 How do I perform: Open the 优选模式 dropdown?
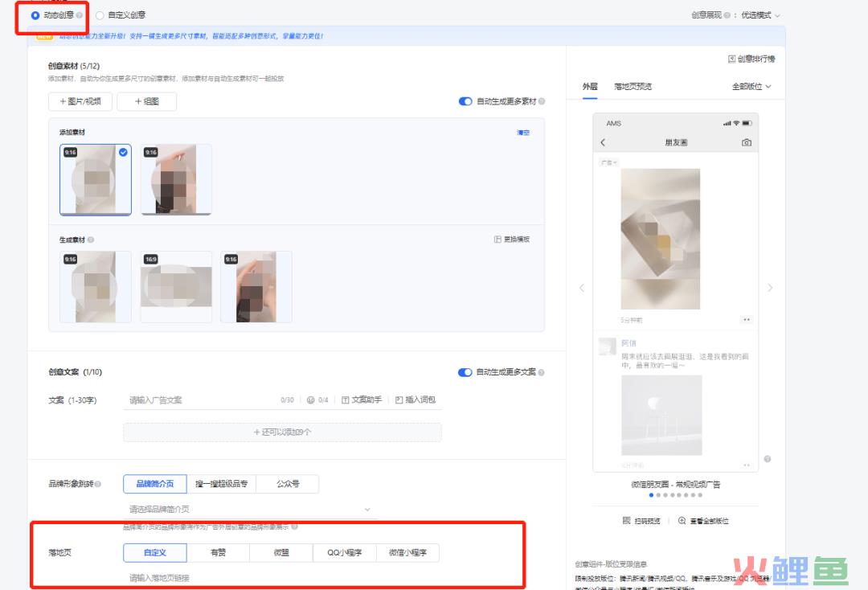coord(760,14)
